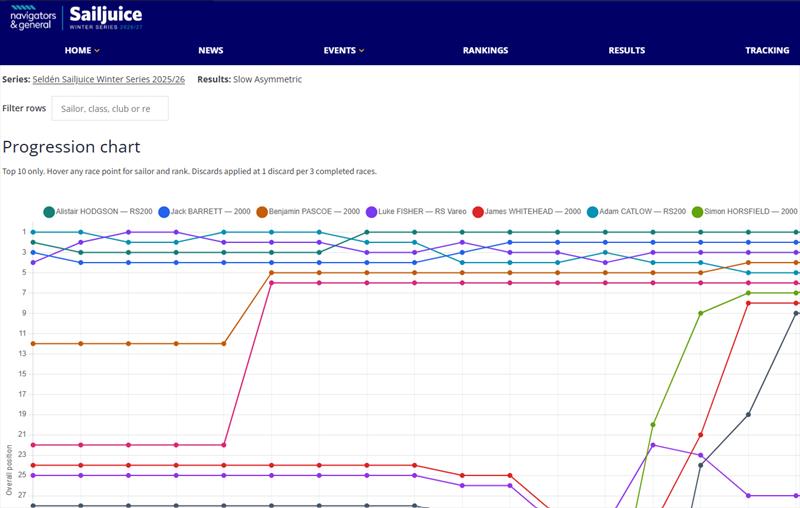Click green line point at position 9
Viewport: 800px width, 508px height.
pos(701,313)
